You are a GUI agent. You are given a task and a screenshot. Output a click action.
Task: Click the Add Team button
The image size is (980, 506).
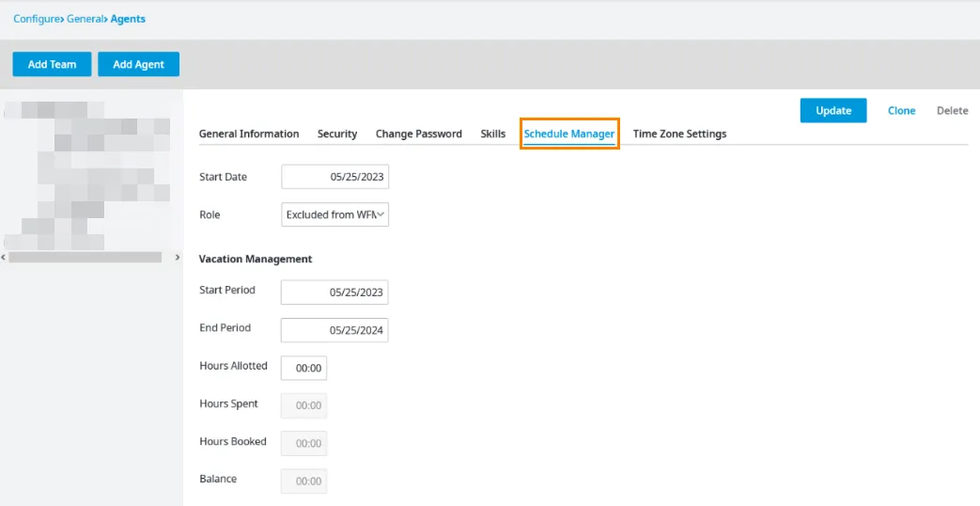click(x=52, y=64)
